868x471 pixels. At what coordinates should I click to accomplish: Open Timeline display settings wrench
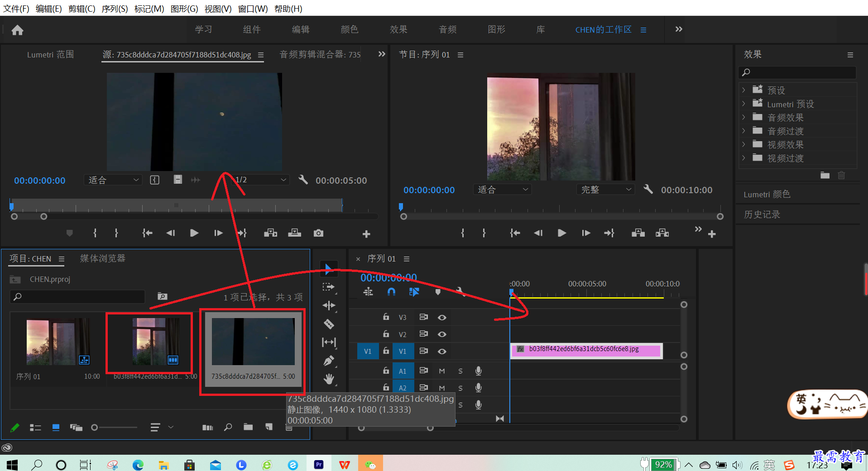pos(460,292)
